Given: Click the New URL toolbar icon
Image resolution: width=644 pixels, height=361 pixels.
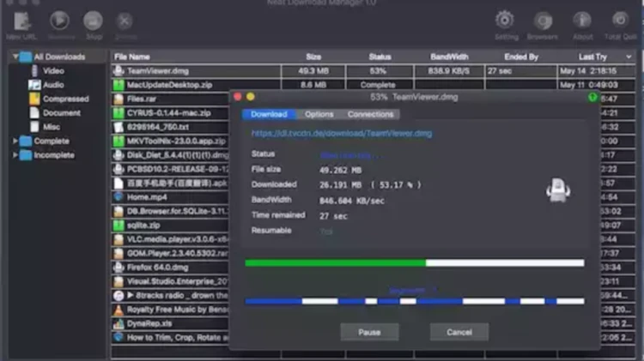Looking at the screenshot, I should pos(21,21).
